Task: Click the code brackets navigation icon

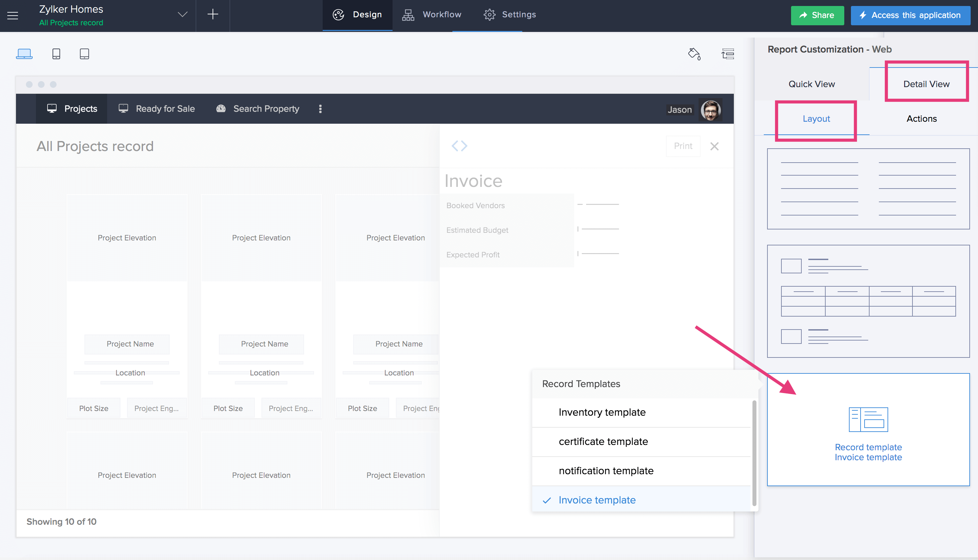Action: (459, 146)
